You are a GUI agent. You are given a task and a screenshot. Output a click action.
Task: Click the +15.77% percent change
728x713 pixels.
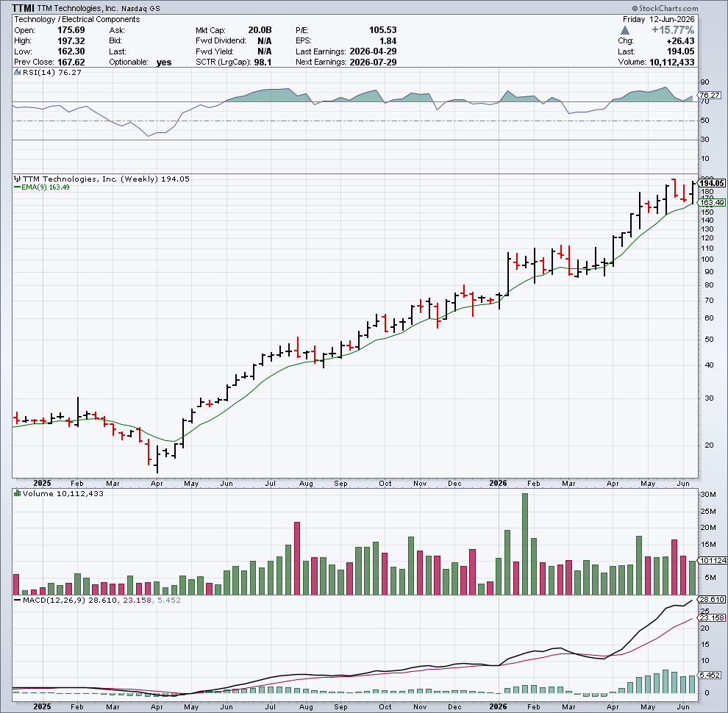point(673,30)
